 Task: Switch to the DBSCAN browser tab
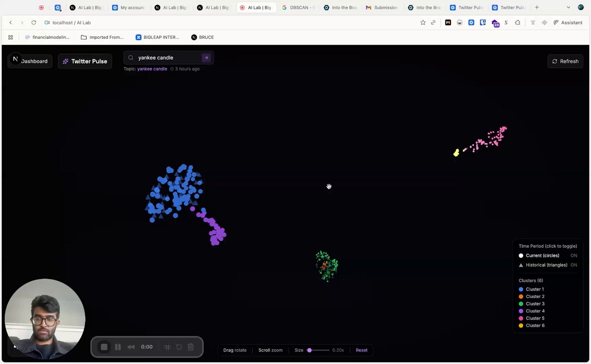tap(298, 7)
